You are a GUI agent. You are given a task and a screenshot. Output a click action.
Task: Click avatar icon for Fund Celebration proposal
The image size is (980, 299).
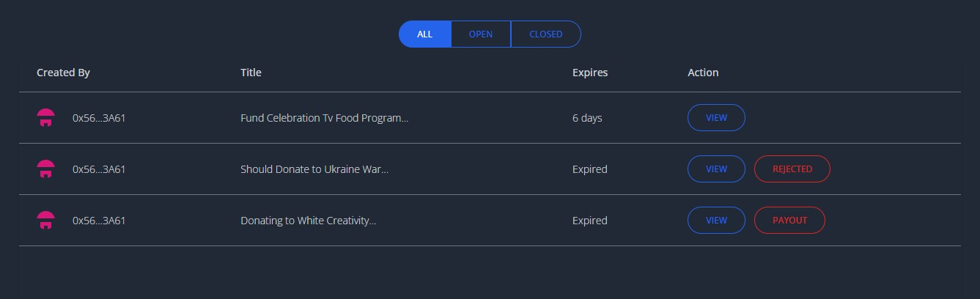click(45, 118)
